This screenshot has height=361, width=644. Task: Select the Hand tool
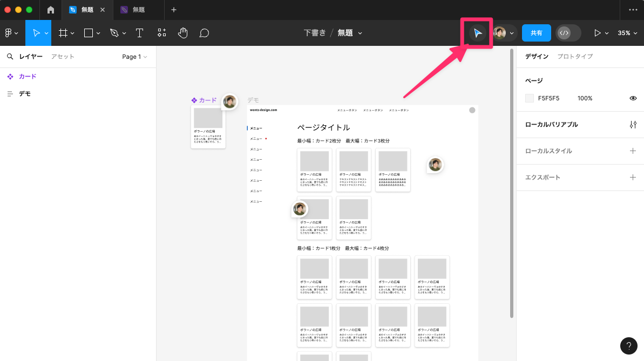pyautogui.click(x=183, y=33)
